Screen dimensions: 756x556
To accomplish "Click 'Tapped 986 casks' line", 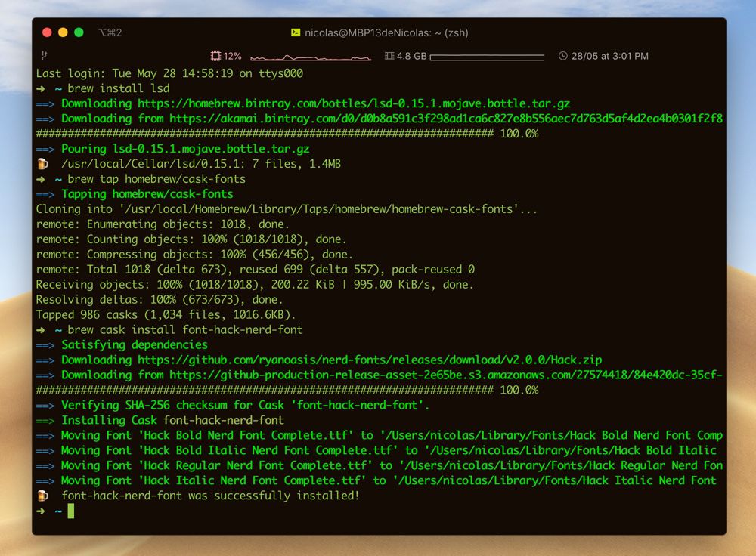I will coord(166,314).
